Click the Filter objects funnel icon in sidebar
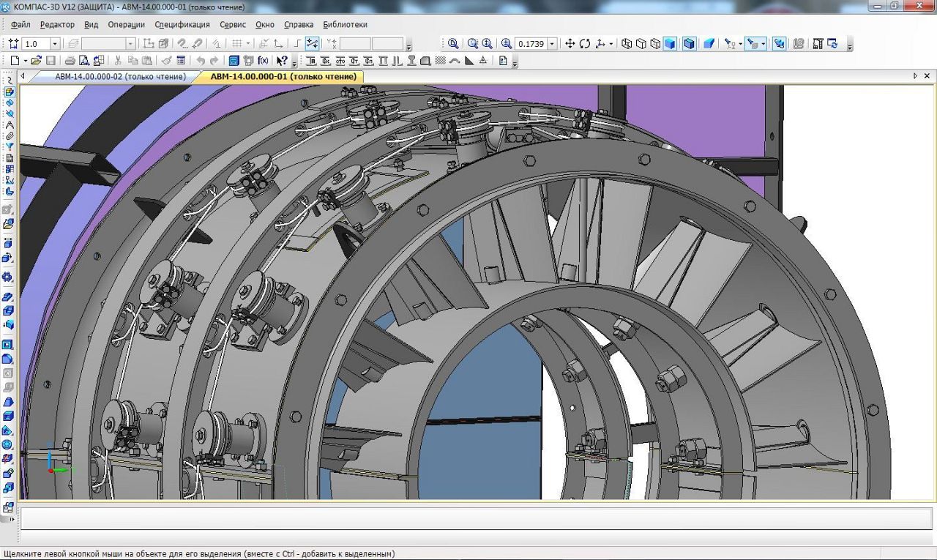 click(9, 146)
